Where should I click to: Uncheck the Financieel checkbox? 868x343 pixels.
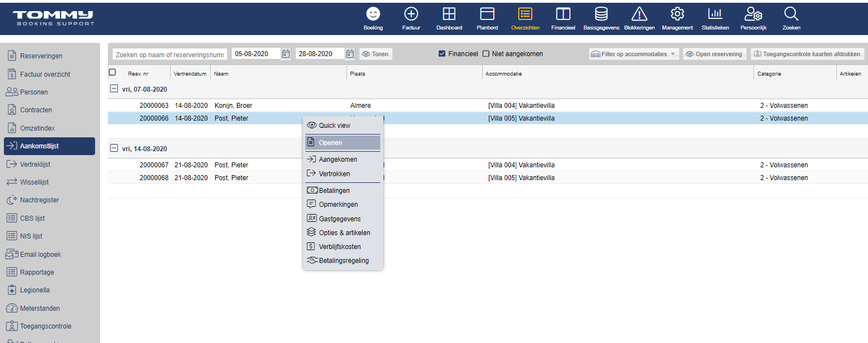click(x=442, y=54)
